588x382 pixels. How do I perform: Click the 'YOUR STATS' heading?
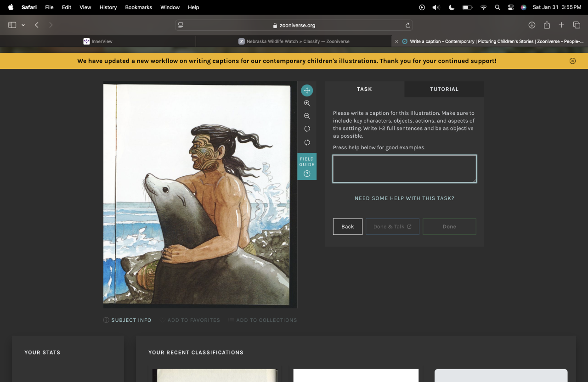click(42, 353)
